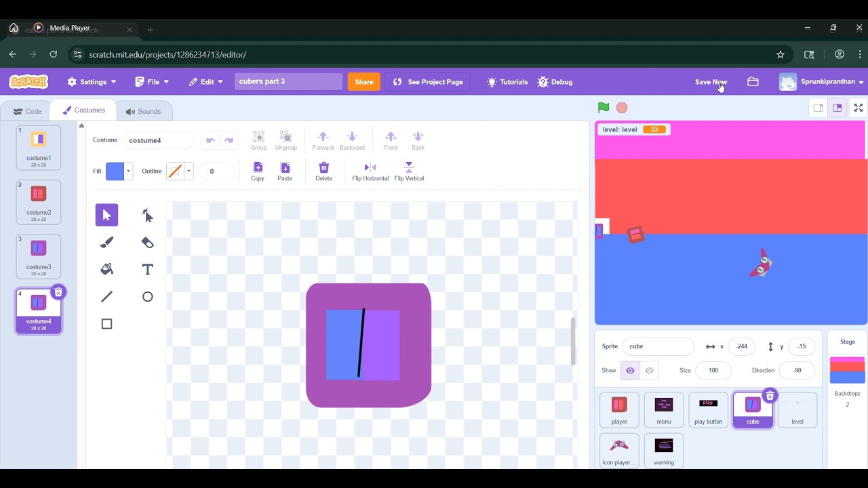
Task: Click See Project Page button
Action: tap(428, 81)
